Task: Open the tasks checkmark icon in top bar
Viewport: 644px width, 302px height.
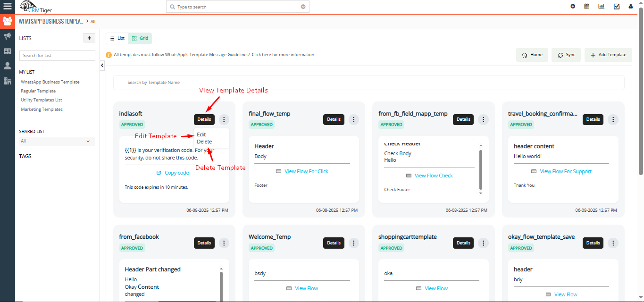Action: [x=617, y=7]
